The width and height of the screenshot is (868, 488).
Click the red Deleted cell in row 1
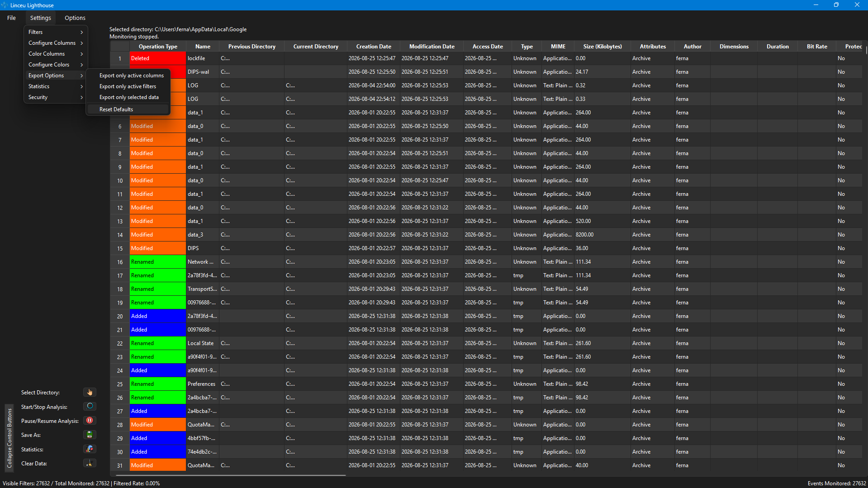(158, 58)
